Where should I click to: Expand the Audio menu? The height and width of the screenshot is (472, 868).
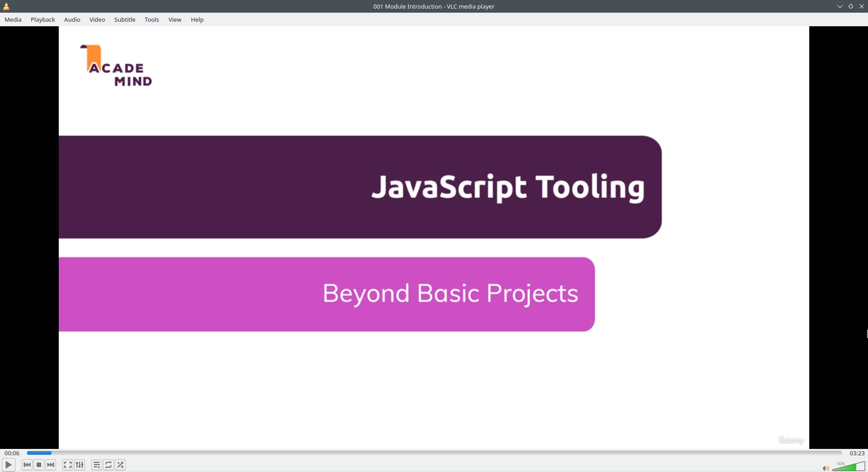click(72, 19)
